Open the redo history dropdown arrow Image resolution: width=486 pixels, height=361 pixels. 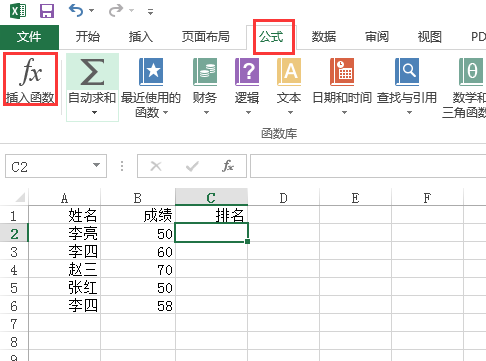(x=131, y=11)
